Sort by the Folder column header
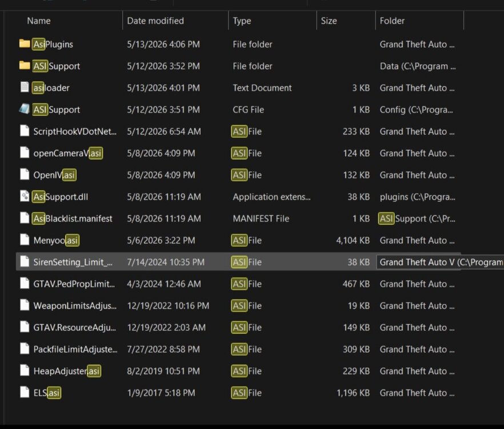 [392, 21]
